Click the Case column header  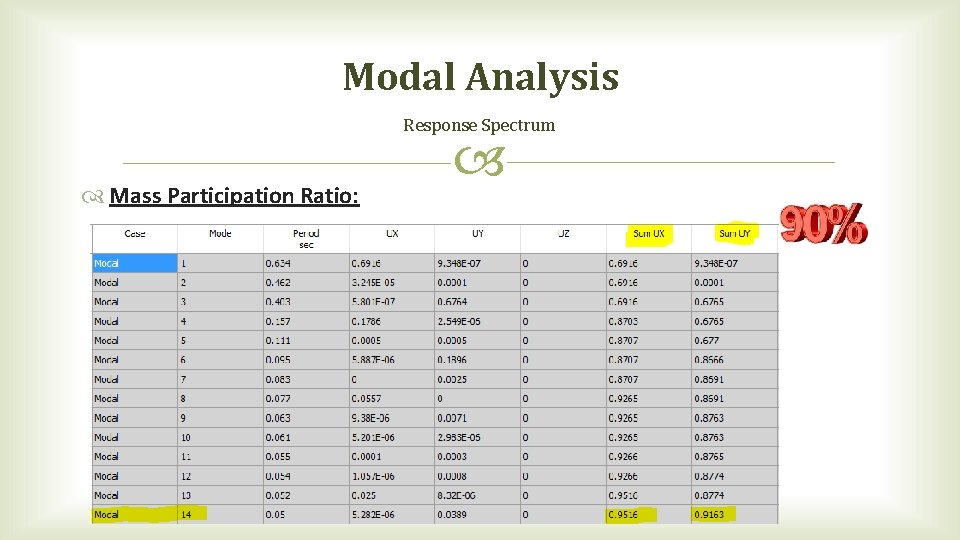[135, 233]
